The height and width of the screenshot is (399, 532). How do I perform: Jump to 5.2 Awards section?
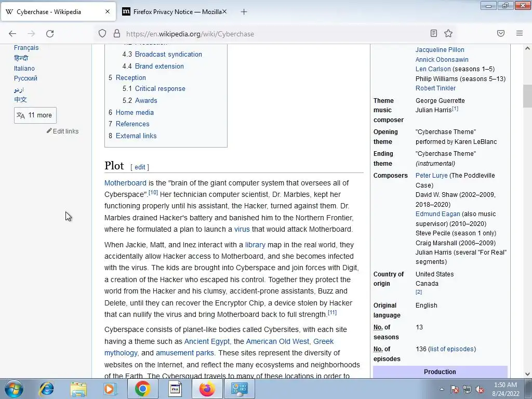tap(140, 100)
